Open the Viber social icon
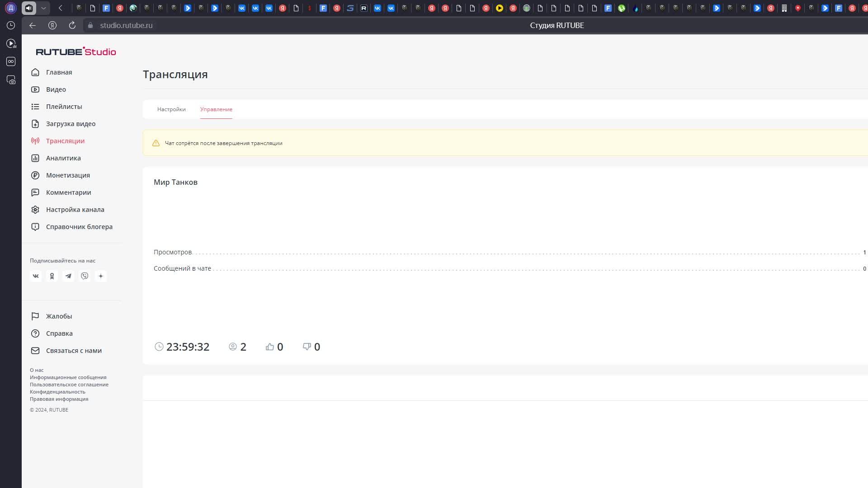 [85, 276]
